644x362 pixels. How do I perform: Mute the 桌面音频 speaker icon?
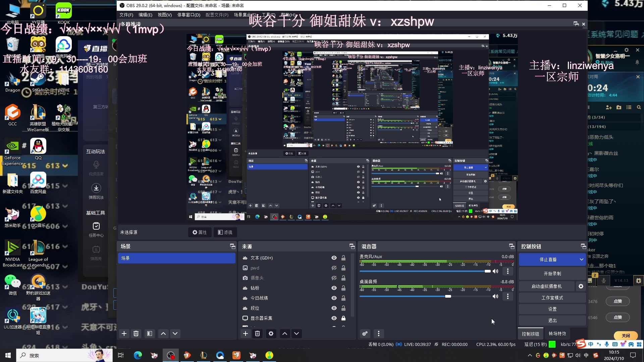point(495,296)
